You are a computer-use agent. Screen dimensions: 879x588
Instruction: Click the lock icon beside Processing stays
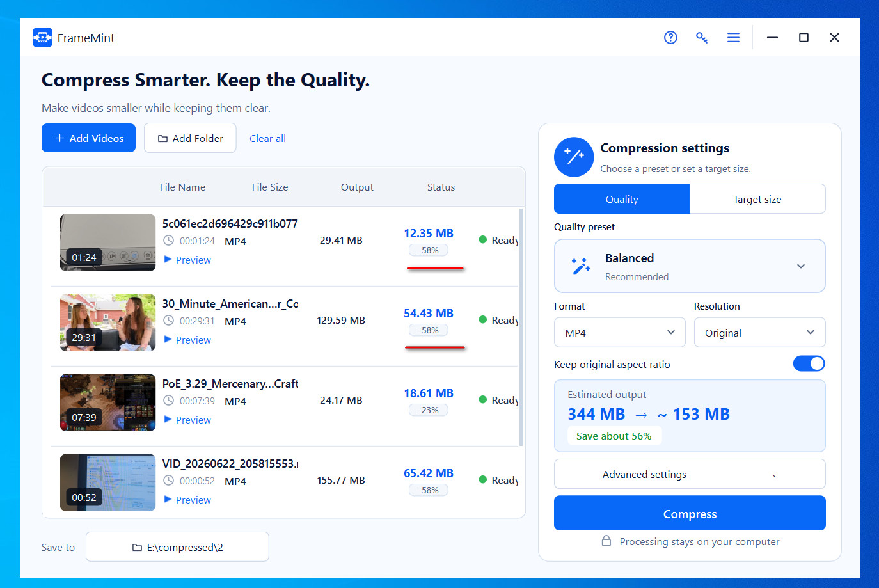click(x=606, y=541)
